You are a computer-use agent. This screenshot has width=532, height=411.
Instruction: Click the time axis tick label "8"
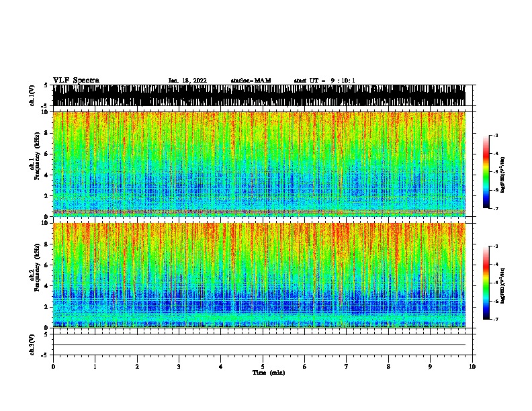[x=388, y=367]
